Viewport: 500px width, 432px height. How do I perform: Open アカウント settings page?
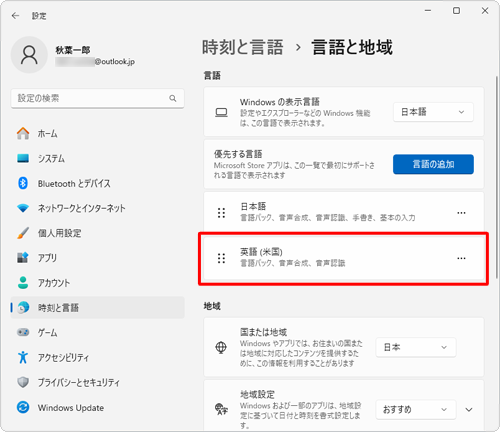[98, 283]
